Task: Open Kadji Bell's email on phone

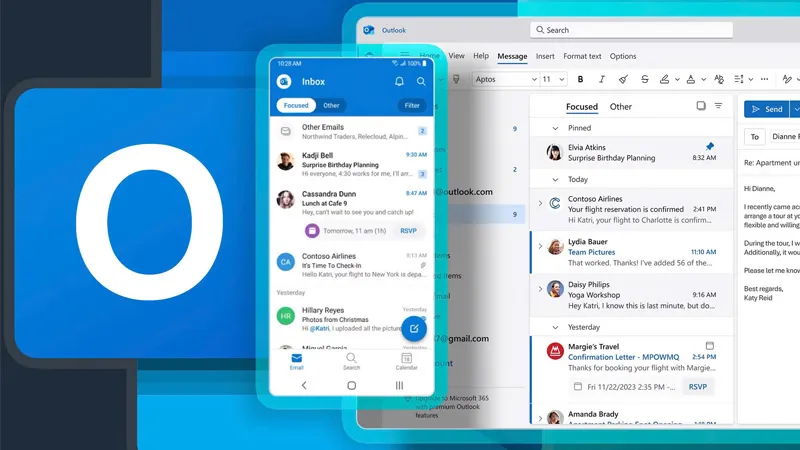Action: pyautogui.click(x=352, y=164)
